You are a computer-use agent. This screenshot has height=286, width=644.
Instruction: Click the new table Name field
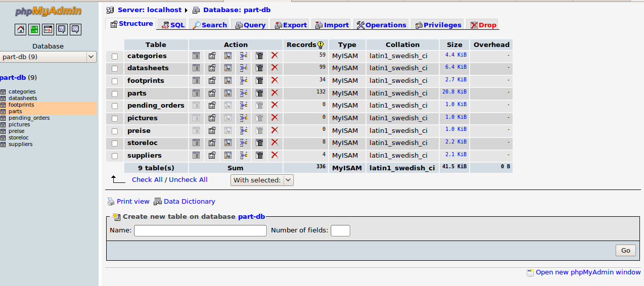(200, 230)
